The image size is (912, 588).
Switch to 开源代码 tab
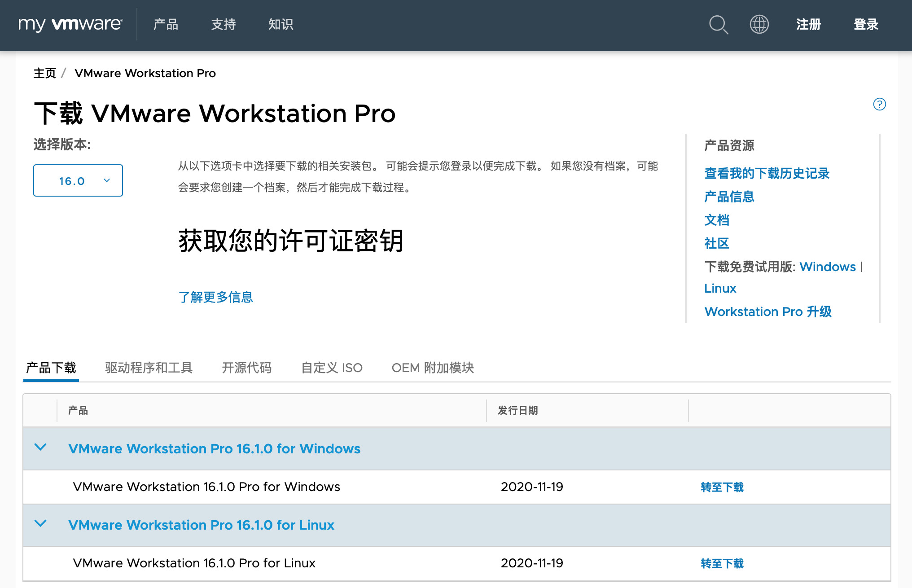pos(246,368)
